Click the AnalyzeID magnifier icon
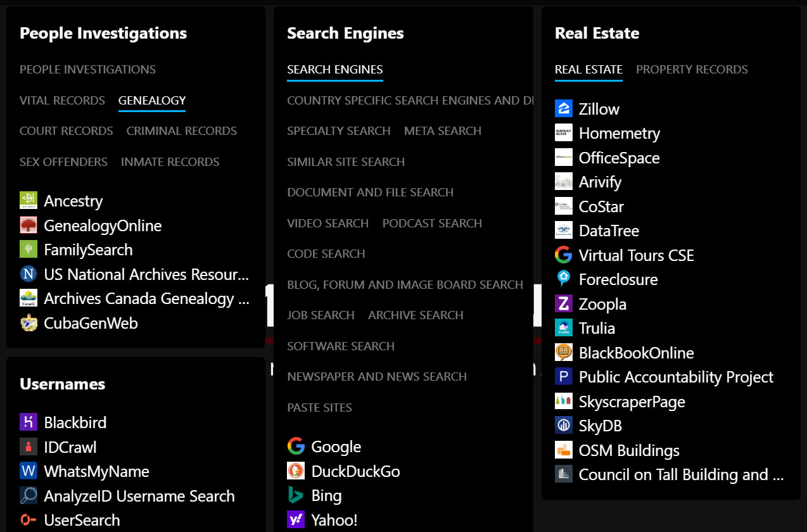Image resolution: width=807 pixels, height=532 pixels. (x=29, y=496)
